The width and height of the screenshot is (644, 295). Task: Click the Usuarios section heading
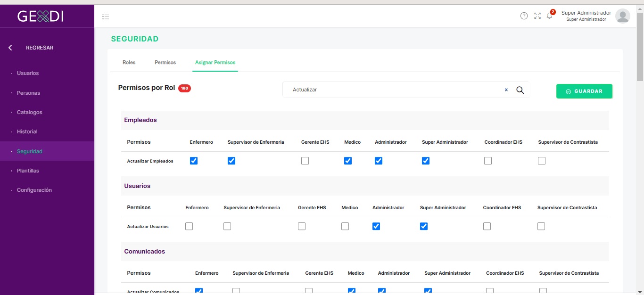137,186
